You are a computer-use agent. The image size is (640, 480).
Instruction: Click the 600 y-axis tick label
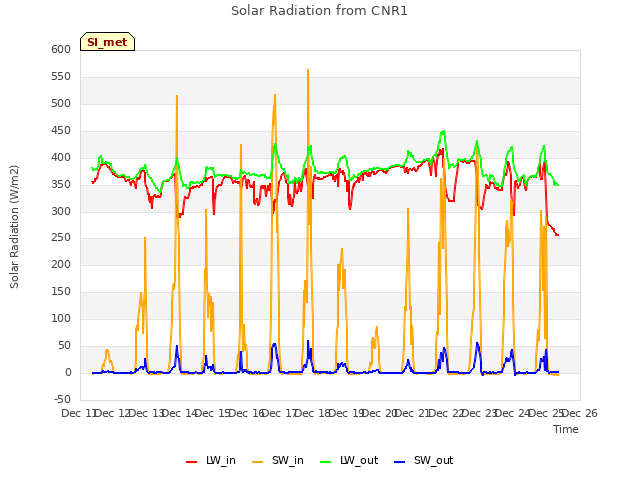61,49
